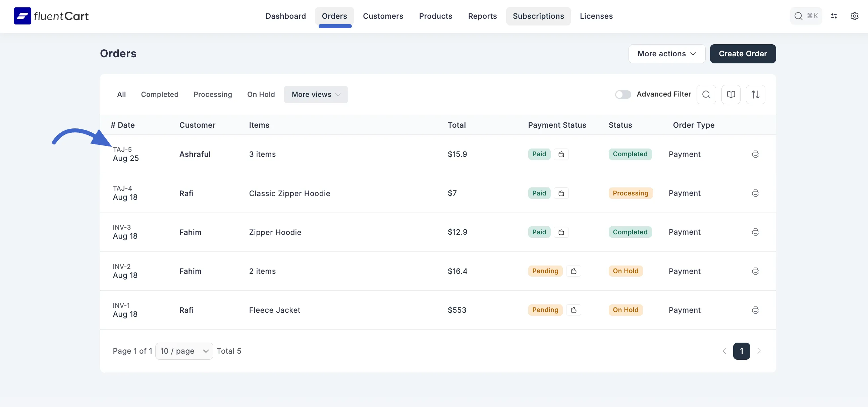Image resolution: width=868 pixels, height=407 pixels.
Task: Expand the More views dropdown
Action: pyautogui.click(x=315, y=94)
